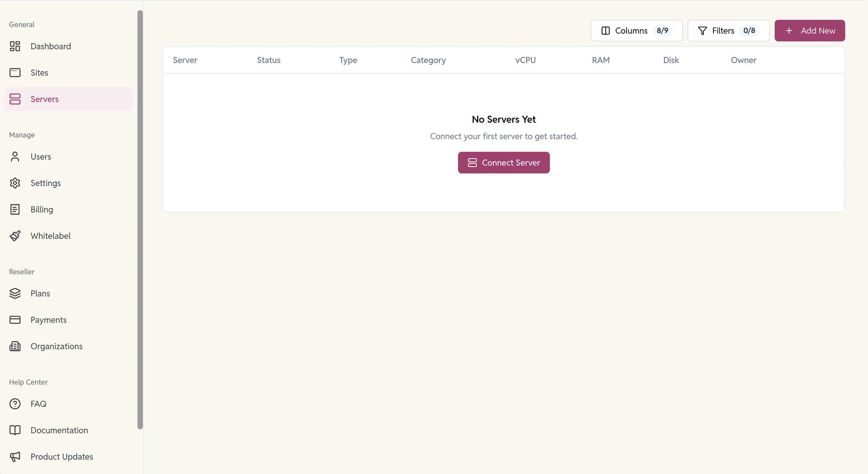Open Plans in Reseller section

68,293
